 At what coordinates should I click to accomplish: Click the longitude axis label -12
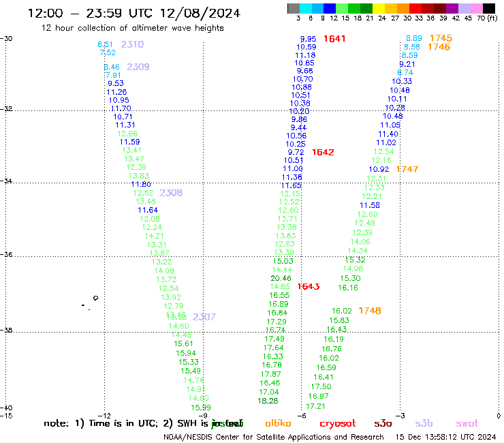point(104,416)
